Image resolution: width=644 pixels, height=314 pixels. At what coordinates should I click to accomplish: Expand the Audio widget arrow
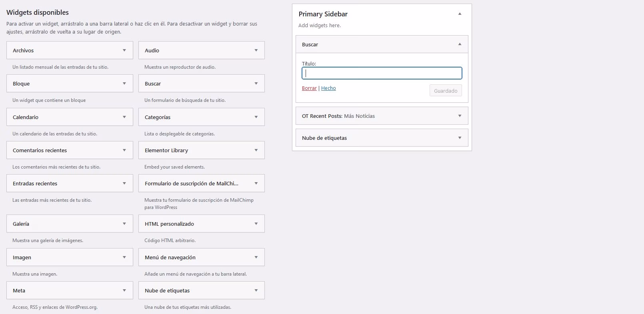click(256, 50)
